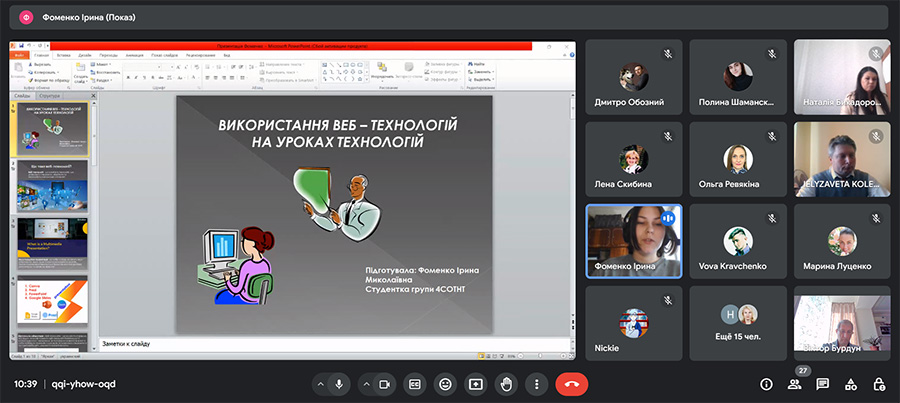Viewport: 900px width, 403px height.
Task: Click the Present now screen share icon
Action: [476, 384]
